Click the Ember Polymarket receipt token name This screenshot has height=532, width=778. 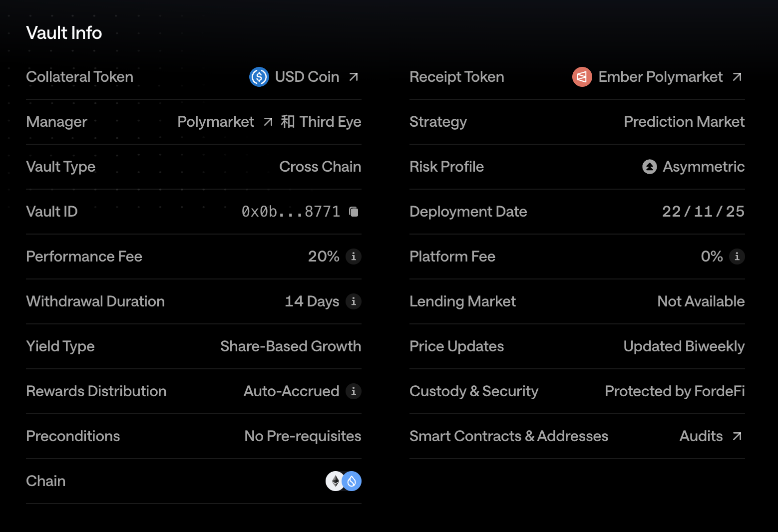[x=660, y=77]
